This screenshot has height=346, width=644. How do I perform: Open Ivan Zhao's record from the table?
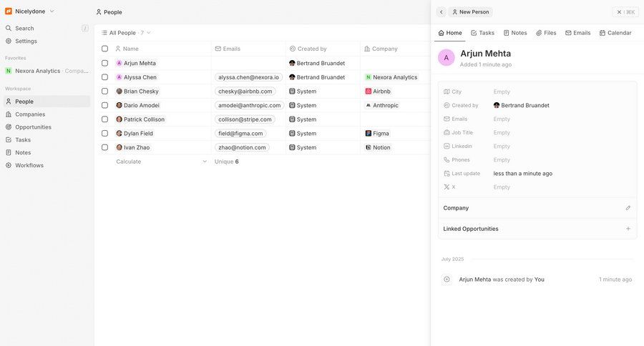click(x=133, y=147)
